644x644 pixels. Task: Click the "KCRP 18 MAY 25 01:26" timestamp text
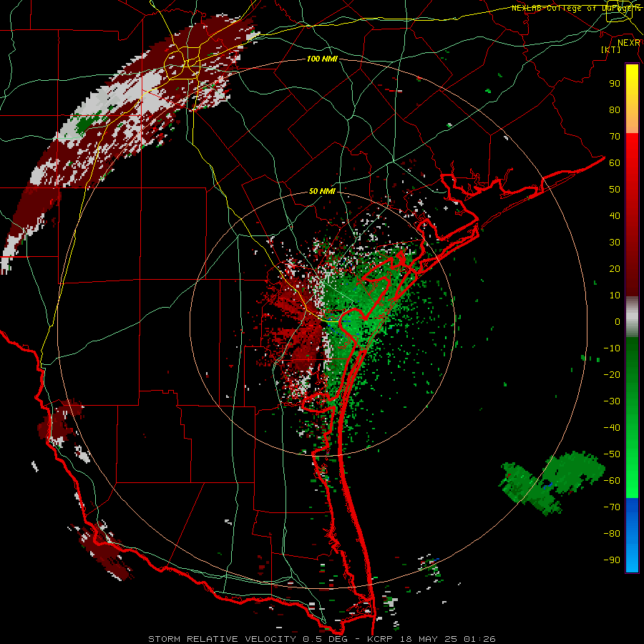431,639
